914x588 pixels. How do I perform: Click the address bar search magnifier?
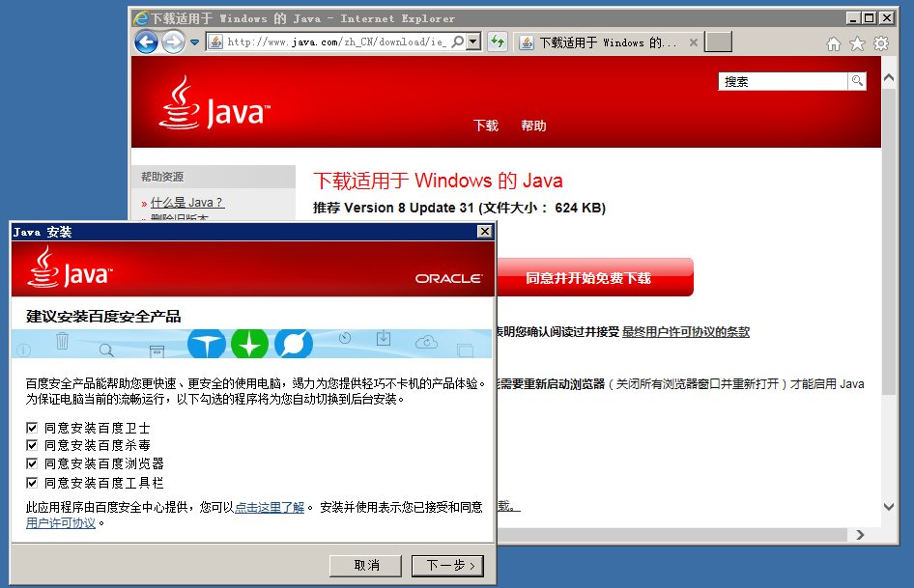[458, 42]
